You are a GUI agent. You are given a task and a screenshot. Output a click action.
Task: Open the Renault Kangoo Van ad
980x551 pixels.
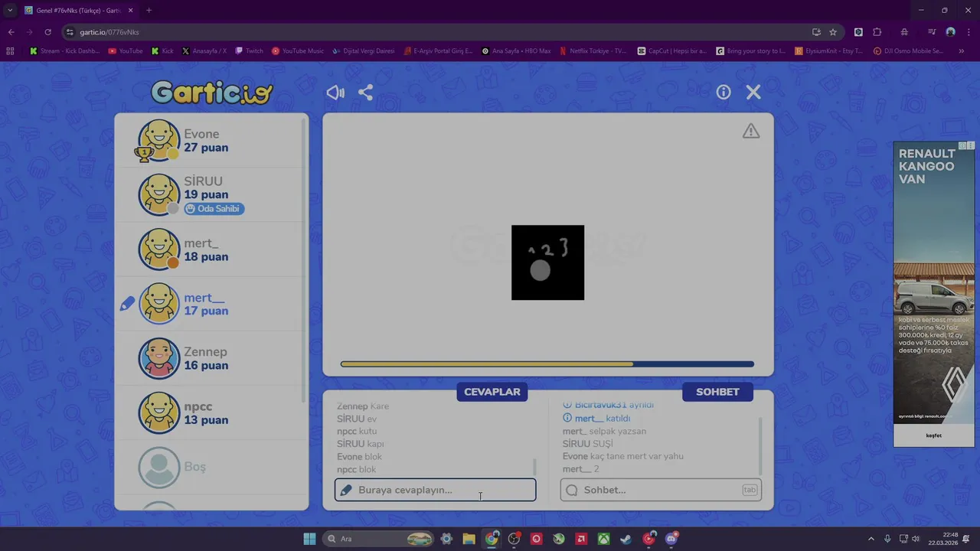tap(933, 283)
